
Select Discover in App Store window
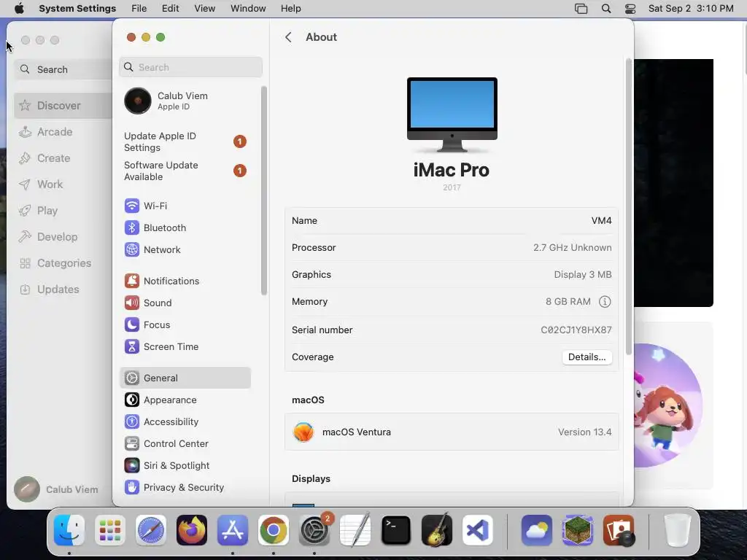[x=63, y=106]
